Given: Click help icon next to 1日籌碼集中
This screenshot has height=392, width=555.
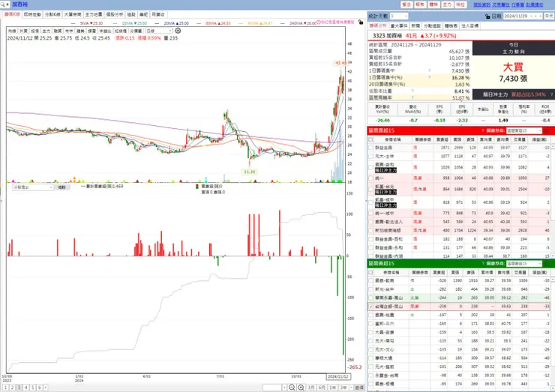Looking at the screenshot, I should (x=430, y=70).
